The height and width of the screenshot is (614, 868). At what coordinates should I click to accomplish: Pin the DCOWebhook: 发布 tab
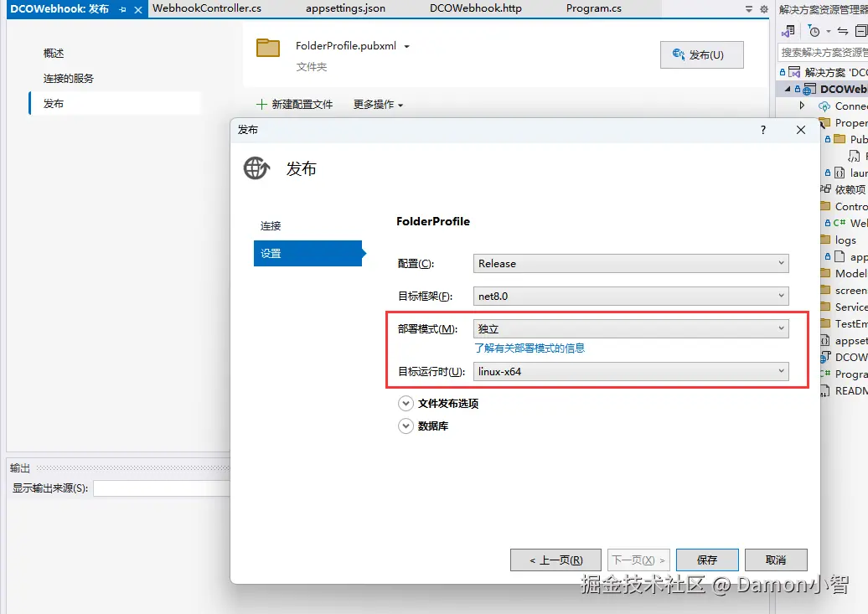point(122,9)
